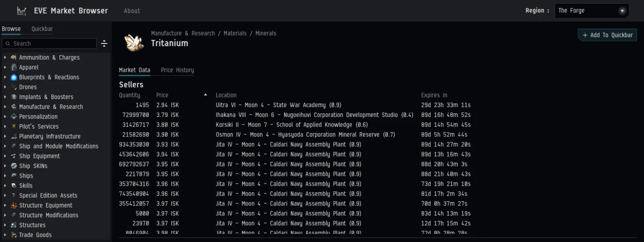Image resolution: width=644 pixels, height=242 pixels.
Task: Click the Ship Equipment category icon
Action: pyautogui.click(x=14, y=156)
